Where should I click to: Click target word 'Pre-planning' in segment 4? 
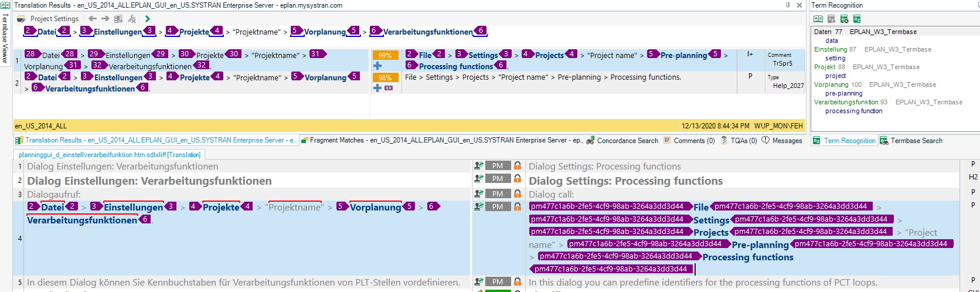click(760, 245)
